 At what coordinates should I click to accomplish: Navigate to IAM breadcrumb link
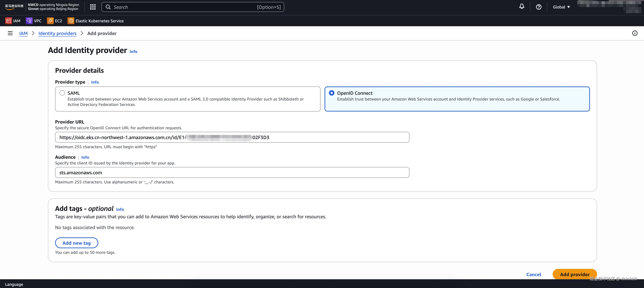tap(23, 34)
